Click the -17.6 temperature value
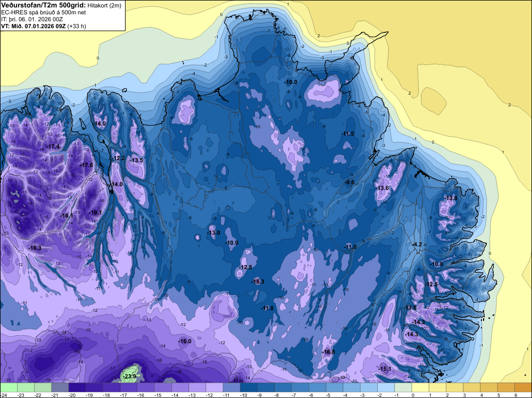 (86, 165)
